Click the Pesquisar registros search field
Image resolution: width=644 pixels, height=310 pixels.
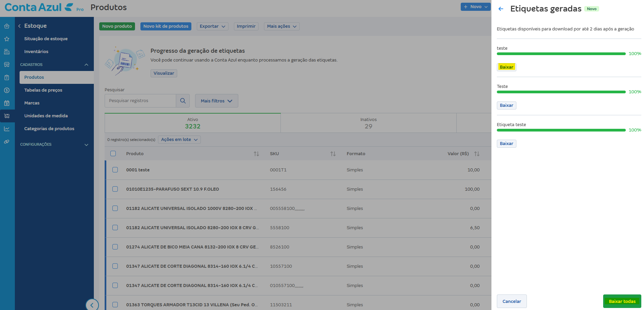pyautogui.click(x=140, y=101)
